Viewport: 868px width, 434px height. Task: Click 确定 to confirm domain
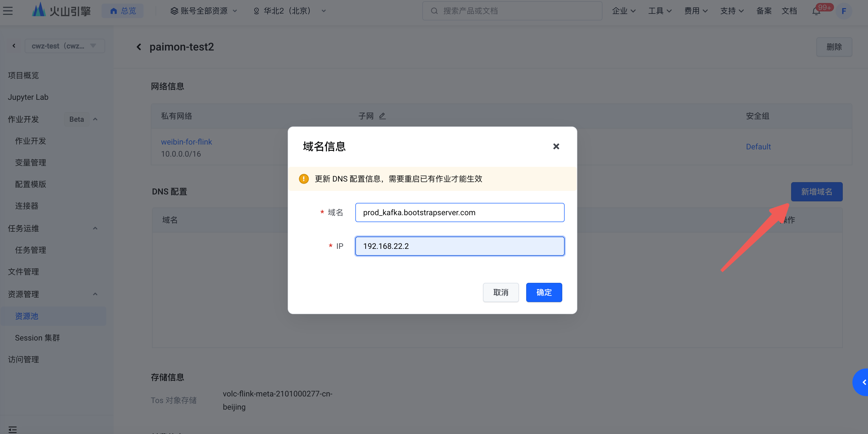[544, 292]
